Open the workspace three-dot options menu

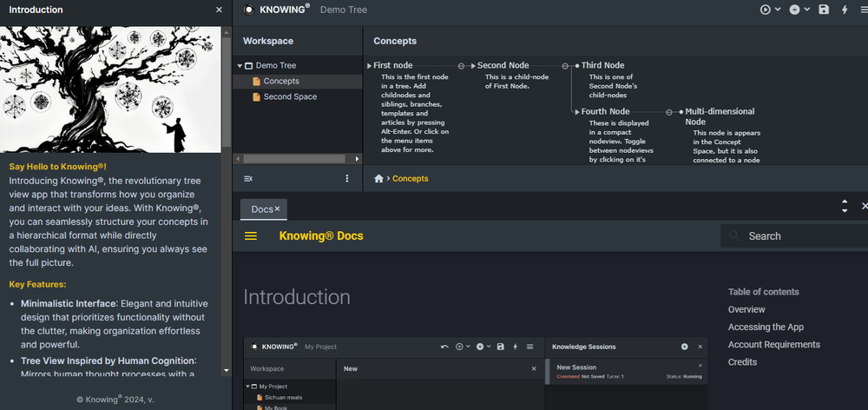coord(347,178)
